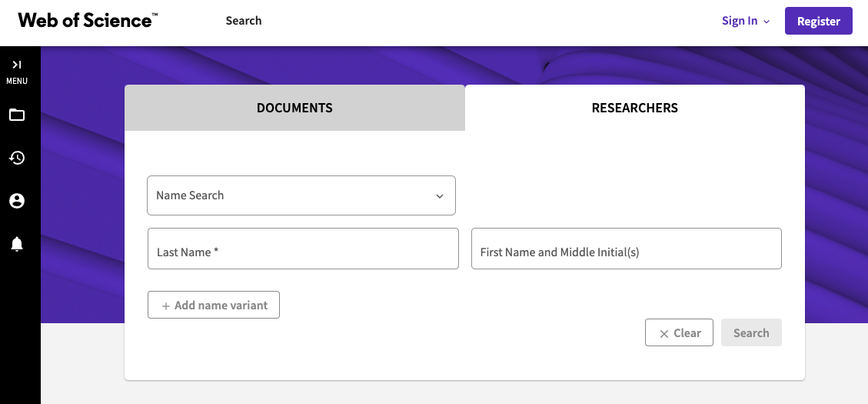
Task: Open the folder icon in the sidebar
Action: [x=17, y=115]
